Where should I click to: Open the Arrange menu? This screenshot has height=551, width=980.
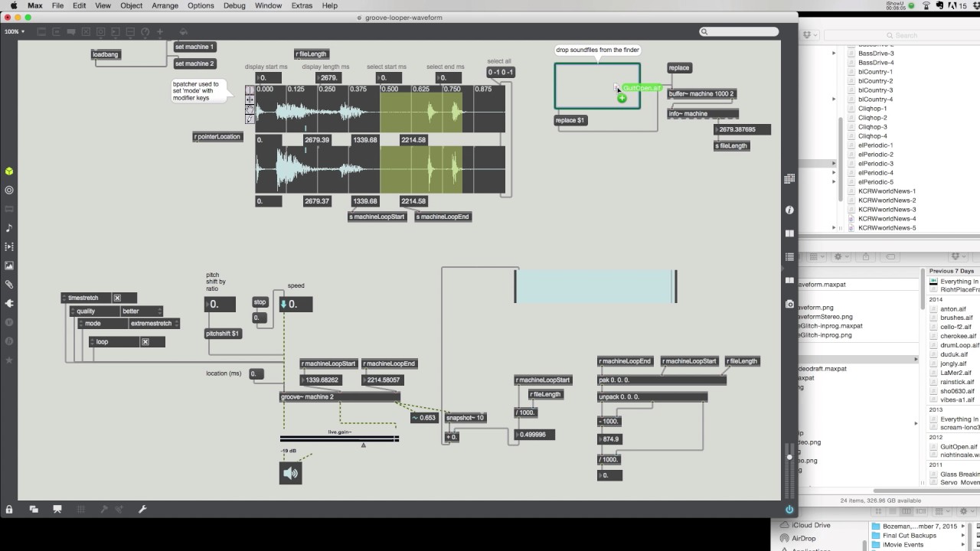[165, 5]
